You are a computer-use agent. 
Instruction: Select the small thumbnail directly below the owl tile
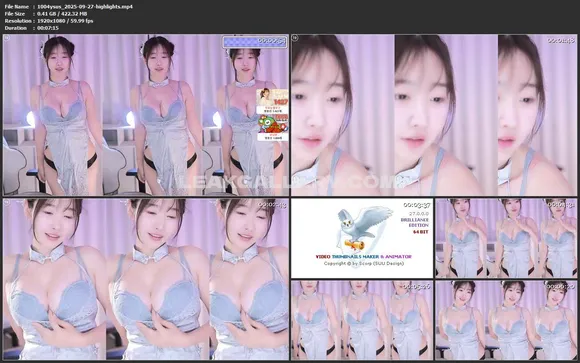coord(362,320)
